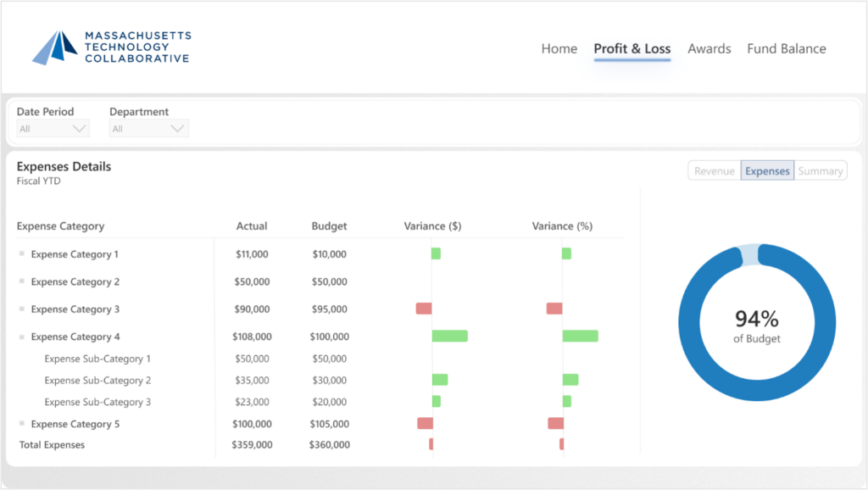Navigate to the Awards page
This screenshot has height=490, width=868.
click(x=709, y=48)
